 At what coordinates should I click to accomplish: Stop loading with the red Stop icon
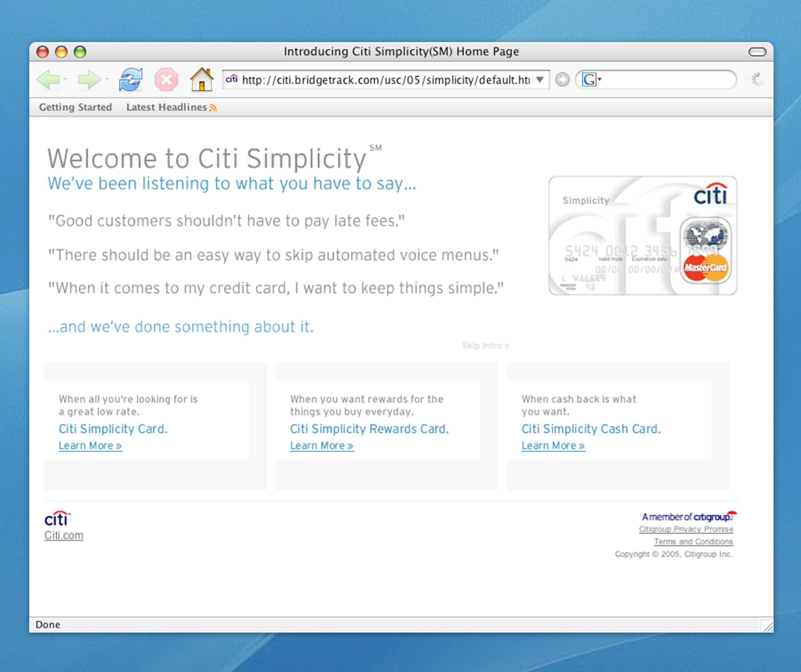(166, 80)
